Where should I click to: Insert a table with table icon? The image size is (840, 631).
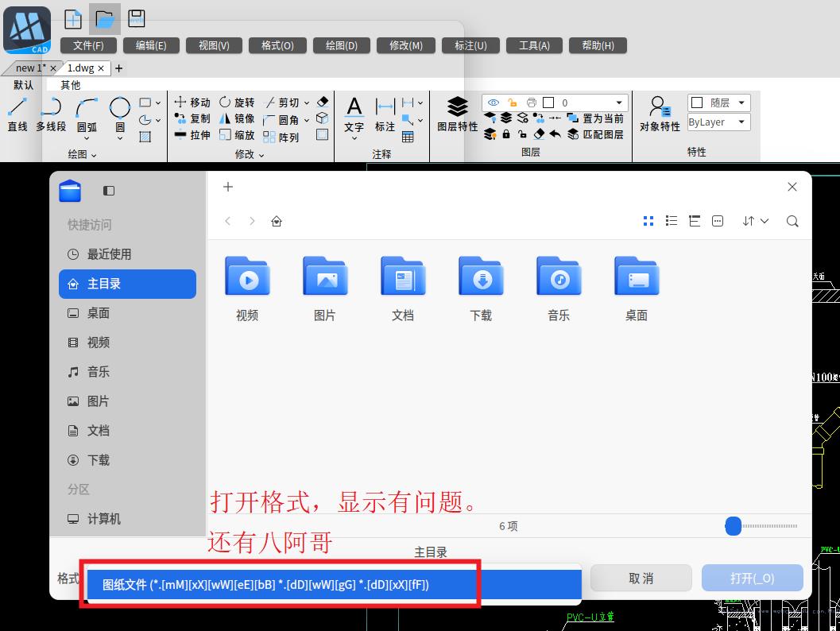pyautogui.click(x=408, y=137)
